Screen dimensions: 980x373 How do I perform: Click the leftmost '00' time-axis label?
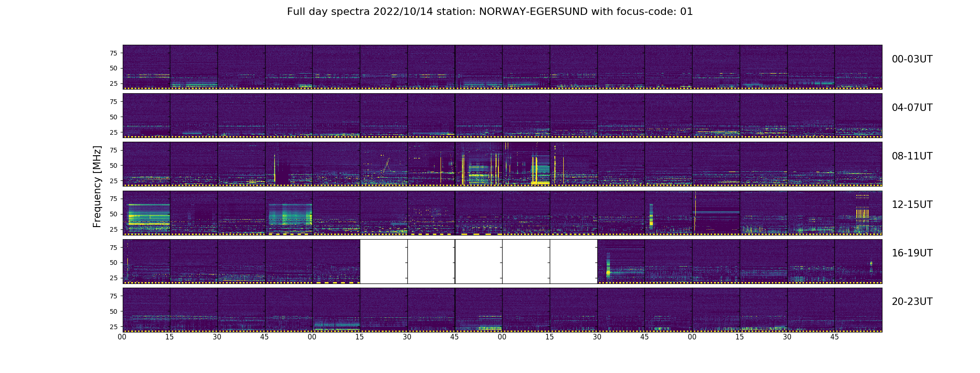122,337
